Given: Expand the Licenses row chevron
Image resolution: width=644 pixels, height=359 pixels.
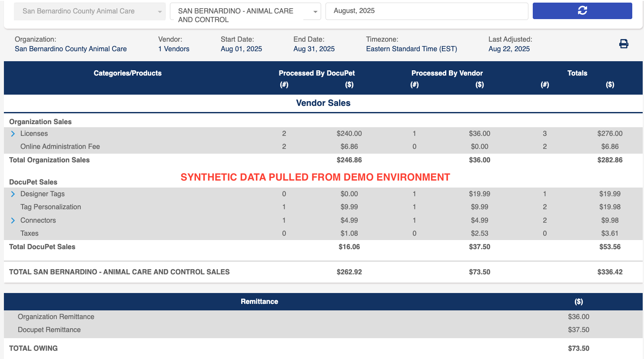Looking at the screenshot, I should [x=13, y=134].
